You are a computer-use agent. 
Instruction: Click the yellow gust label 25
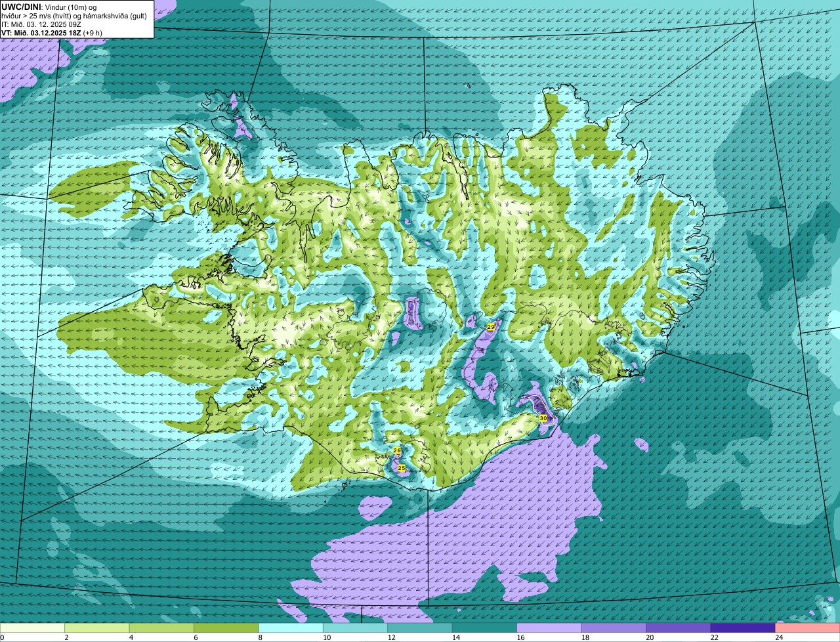click(402, 467)
